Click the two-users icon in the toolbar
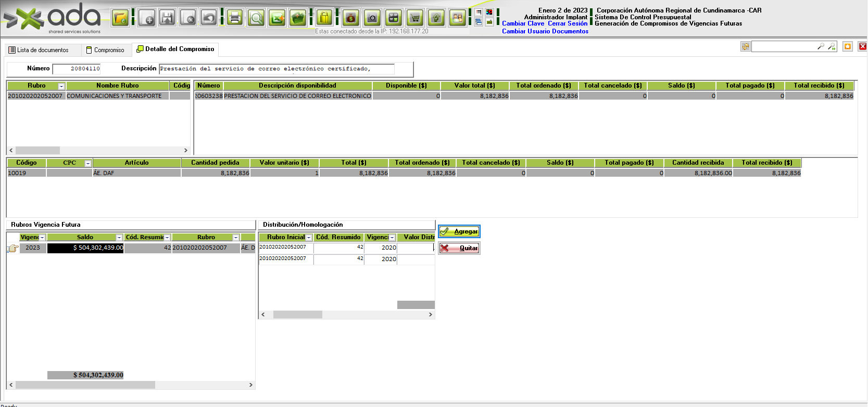The image size is (868, 407). click(457, 18)
